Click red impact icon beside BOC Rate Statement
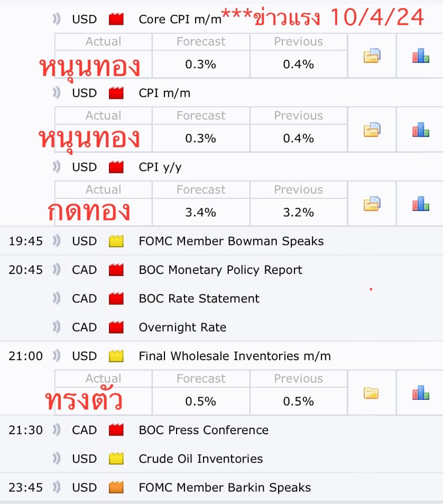 [x=116, y=299]
